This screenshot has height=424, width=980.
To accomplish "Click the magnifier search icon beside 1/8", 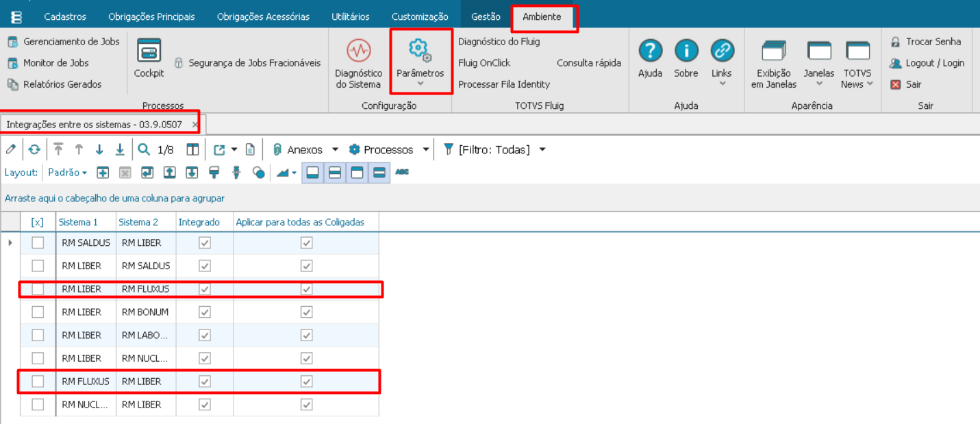I will point(144,149).
